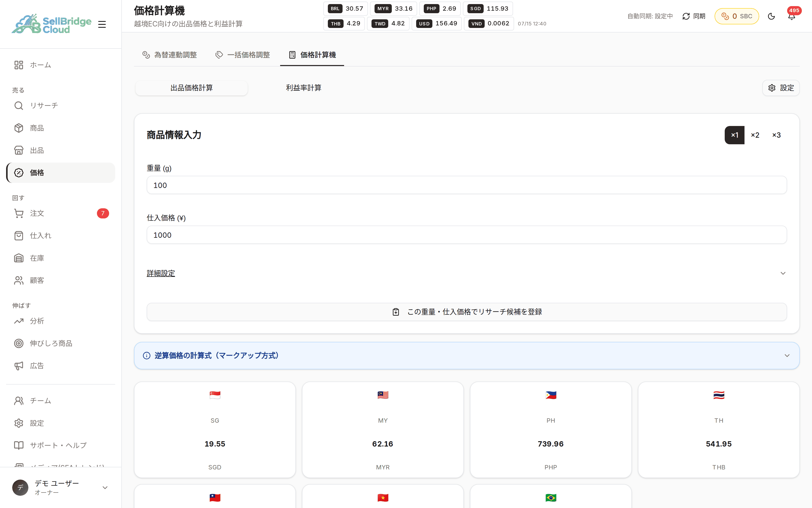Click the MY 62.16 MYR card
Viewport: 812px width, 508px height.
383,430
